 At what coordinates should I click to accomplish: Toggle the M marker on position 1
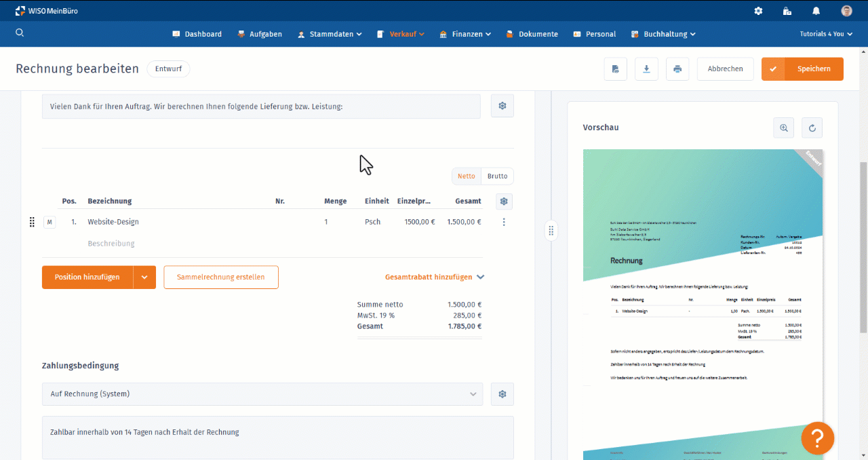tap(50, 222)
